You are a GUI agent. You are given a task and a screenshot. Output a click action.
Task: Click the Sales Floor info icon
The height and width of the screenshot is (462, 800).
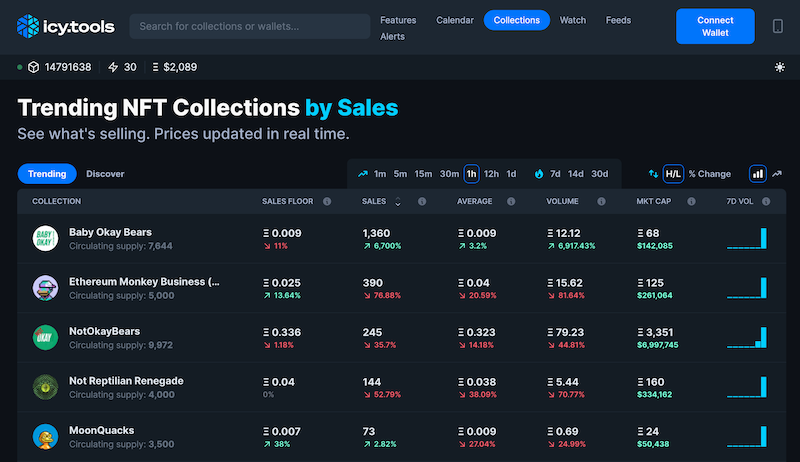(x=325, y=201)
